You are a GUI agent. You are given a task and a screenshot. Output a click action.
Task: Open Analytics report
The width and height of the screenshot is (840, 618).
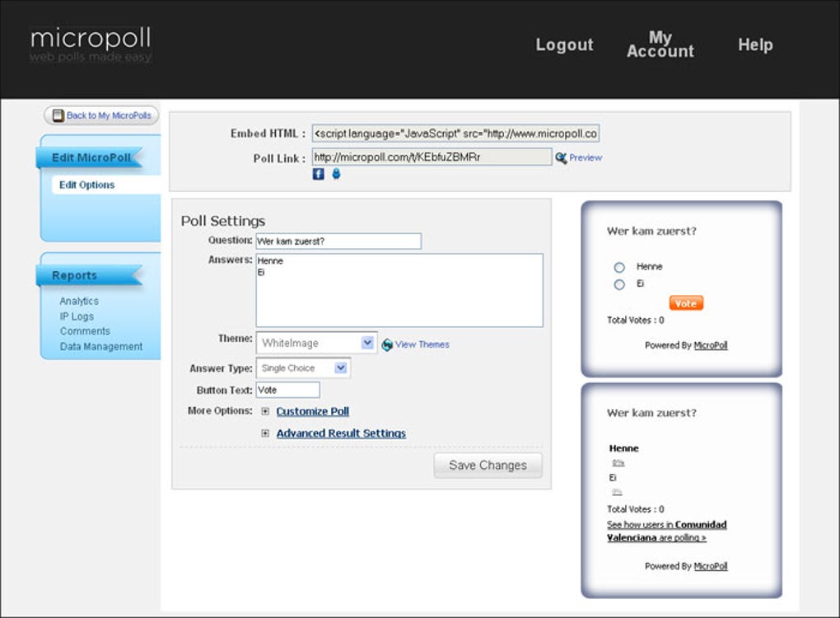pos(79,302)
